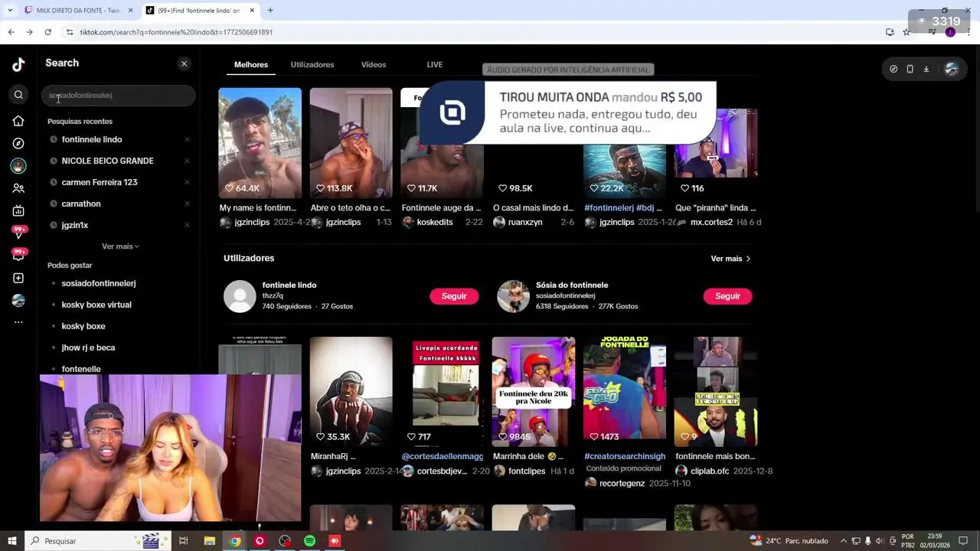Follow user 'Sósia do fontinnele'
The image size is (980, 551).
727,296
